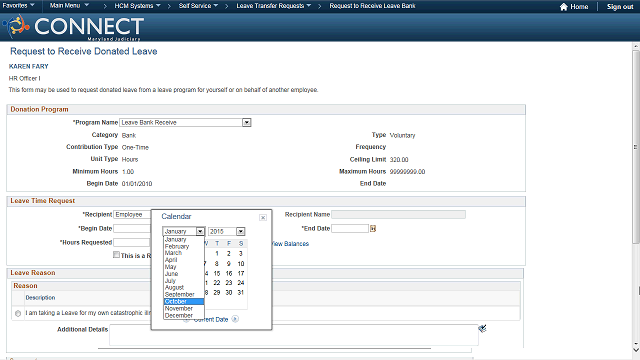Click the scroll down arrow of page scrollbar
The width and height of the screenshot is (640, 360).
click(636, 349)
